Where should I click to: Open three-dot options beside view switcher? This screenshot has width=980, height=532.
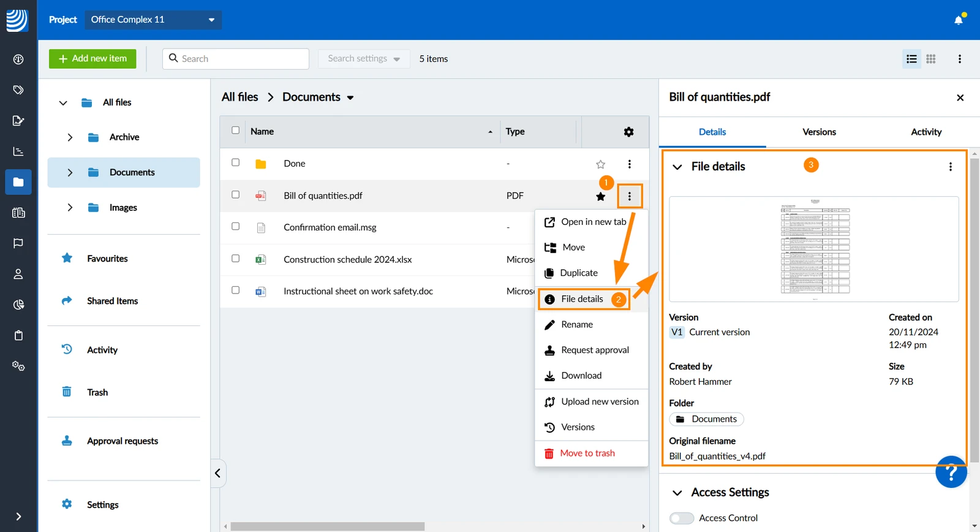click(960, 59)
